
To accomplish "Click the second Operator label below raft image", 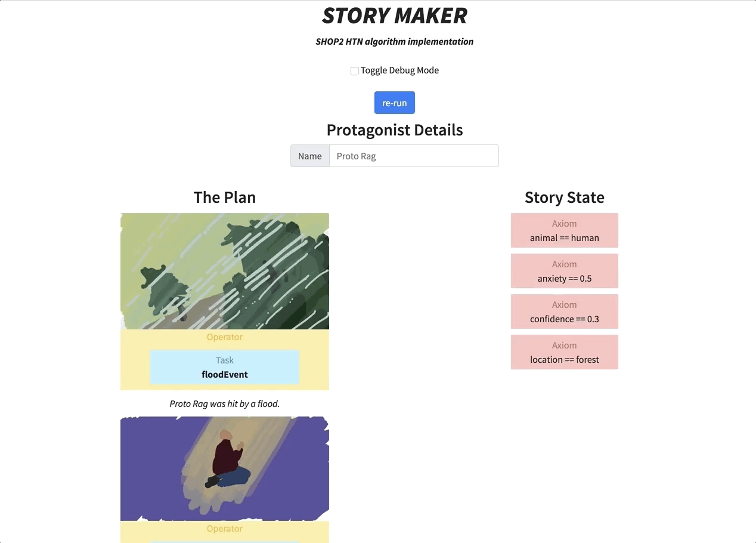I will [x=225, y=529].
